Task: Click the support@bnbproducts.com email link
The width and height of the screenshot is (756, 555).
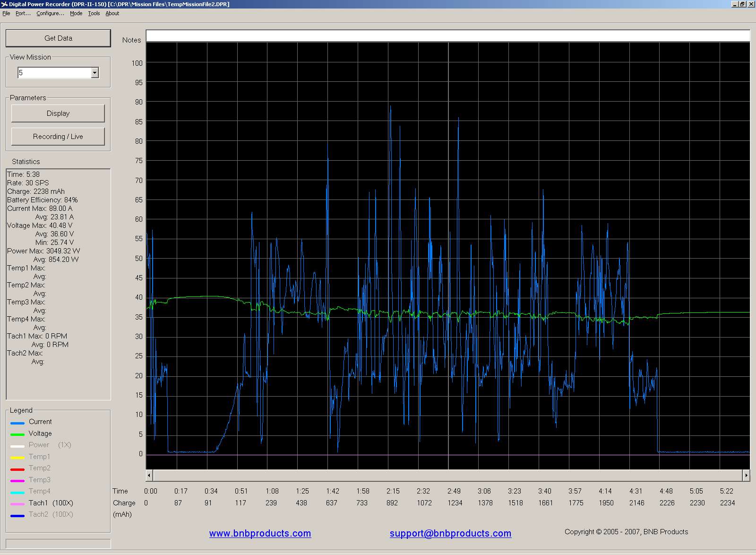Action: (450, 533)
